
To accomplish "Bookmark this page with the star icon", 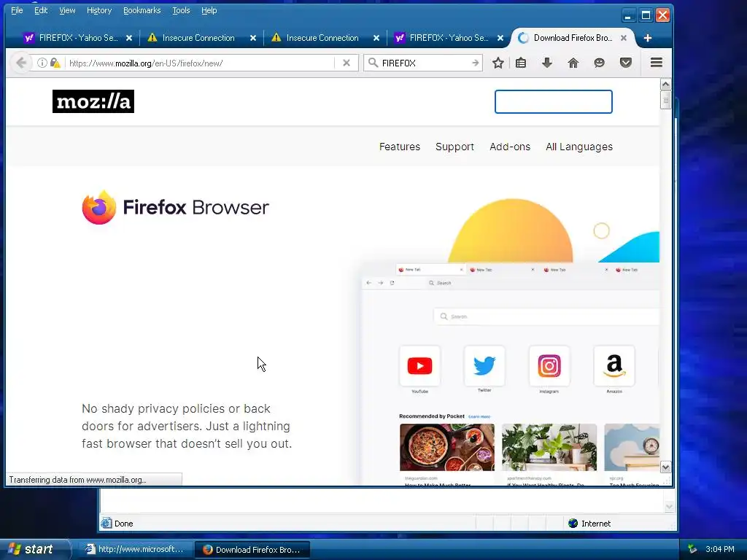I will tap(498, 63).
